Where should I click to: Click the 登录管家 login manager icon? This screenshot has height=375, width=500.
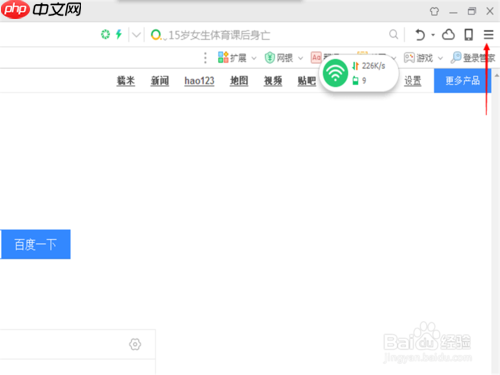pyautogui.click(x=456, y=57)
